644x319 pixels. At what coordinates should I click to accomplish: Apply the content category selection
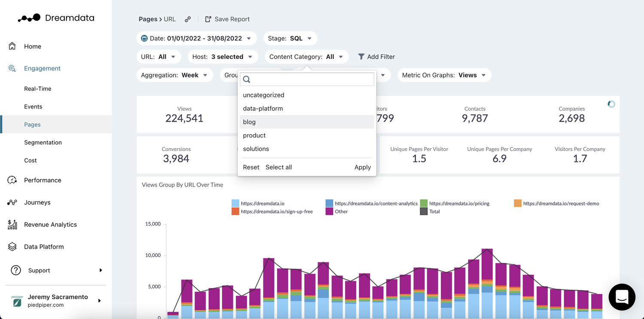coord(362,167)
